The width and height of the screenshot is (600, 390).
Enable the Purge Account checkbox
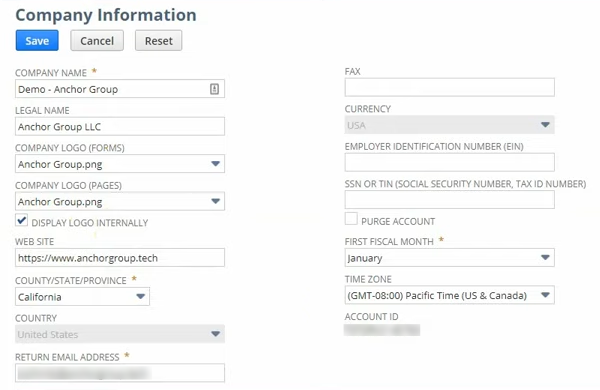point(351,219)
